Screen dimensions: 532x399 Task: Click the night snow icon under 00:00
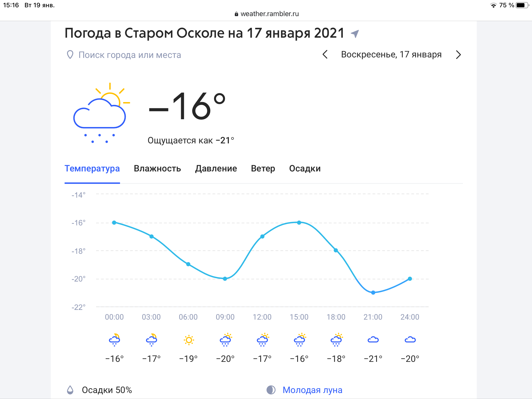point(115,340)
